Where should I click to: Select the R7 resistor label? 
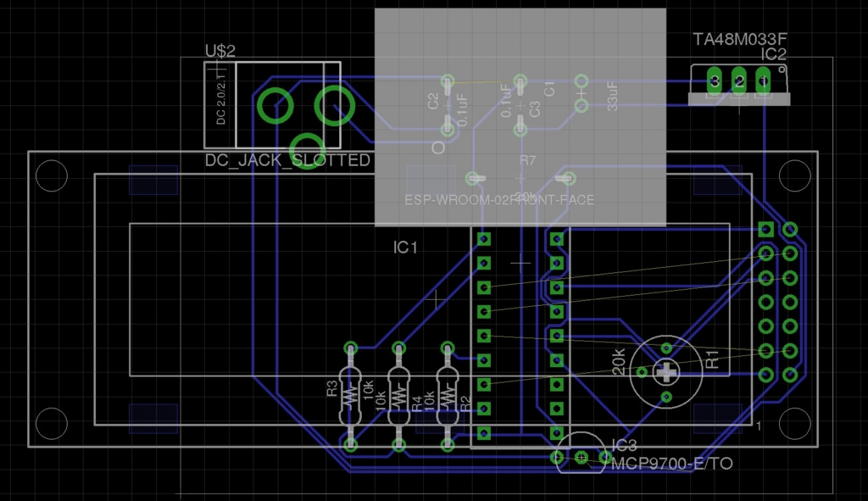[x=527, y=160]
